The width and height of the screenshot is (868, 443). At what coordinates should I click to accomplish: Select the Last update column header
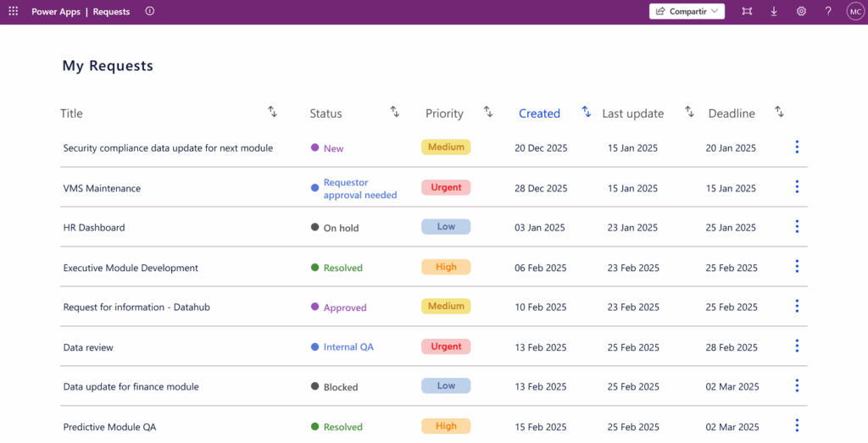(632, 114)
